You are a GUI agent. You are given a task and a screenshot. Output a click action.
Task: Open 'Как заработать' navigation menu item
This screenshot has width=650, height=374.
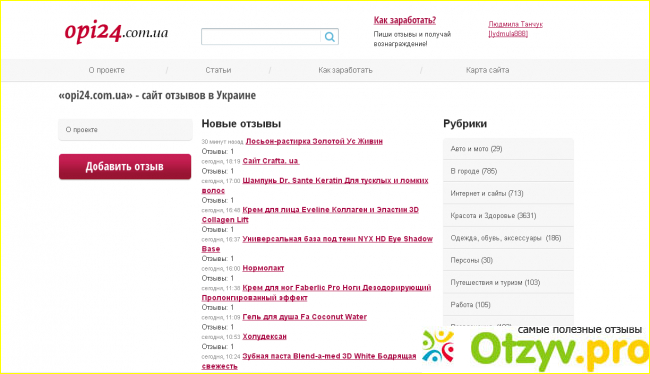[x=345, y=70]
